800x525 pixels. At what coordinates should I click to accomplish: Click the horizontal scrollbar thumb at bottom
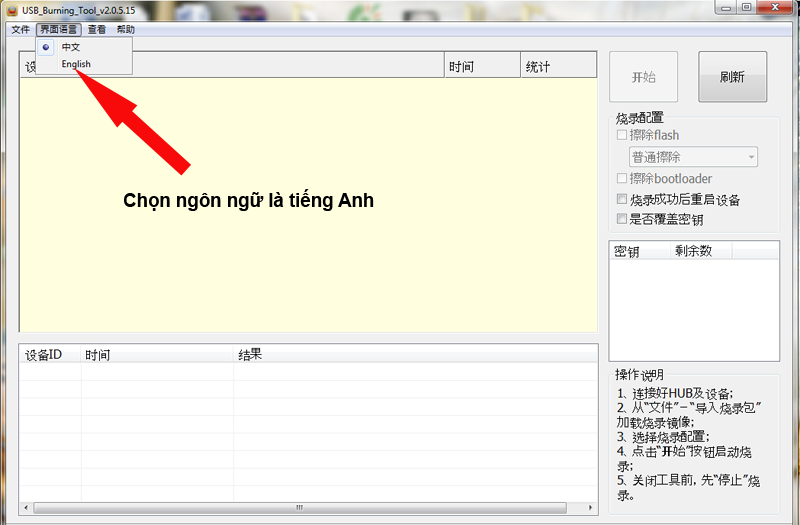(300, 507)
